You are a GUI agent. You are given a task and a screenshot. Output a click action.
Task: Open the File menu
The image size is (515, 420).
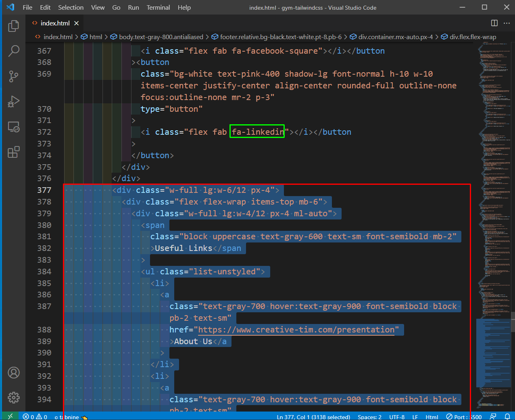point(27,7)
